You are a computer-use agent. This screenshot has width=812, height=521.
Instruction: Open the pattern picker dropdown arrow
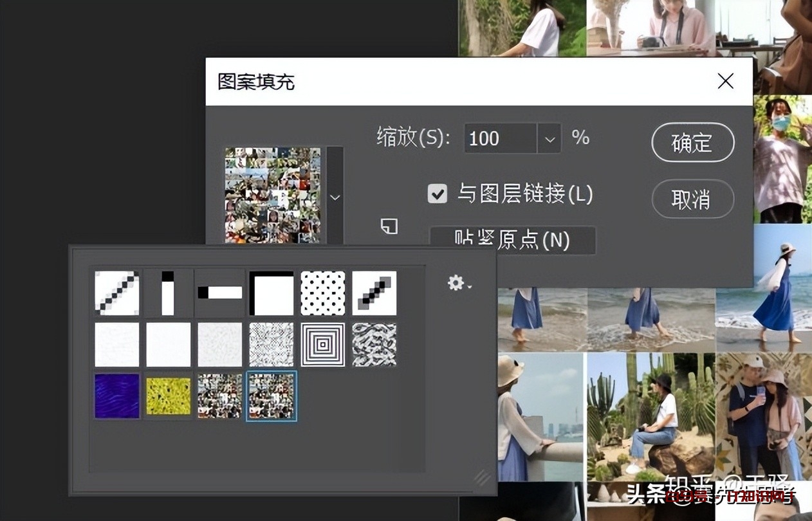pyautogui.click(x=335, y=197)
